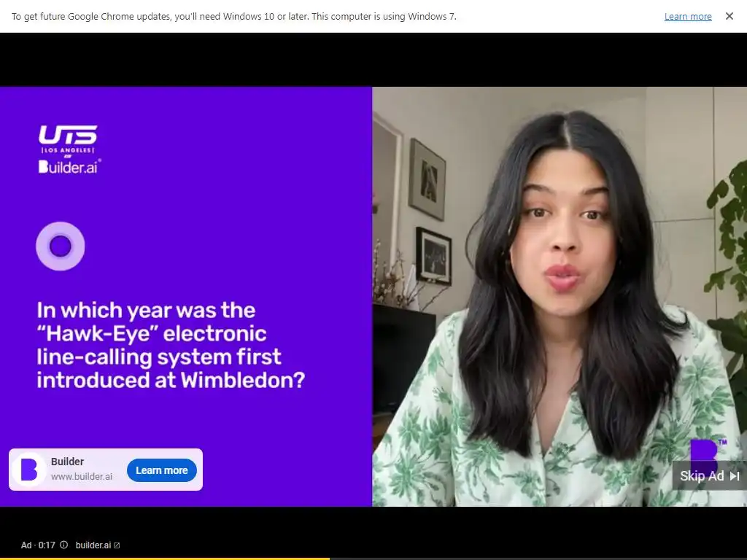
Task: Click the Hawk-Eye quiz question text
Action: 171,345
